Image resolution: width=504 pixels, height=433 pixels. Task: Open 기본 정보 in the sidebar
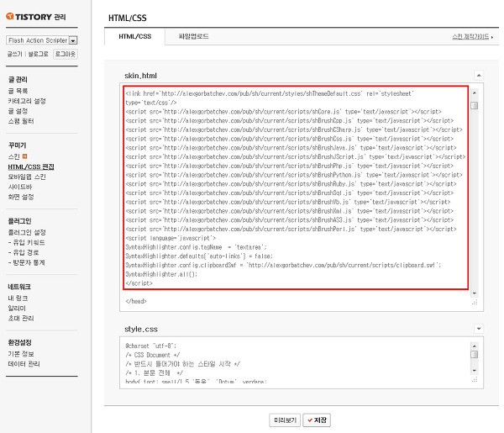(x=21, y=354)
